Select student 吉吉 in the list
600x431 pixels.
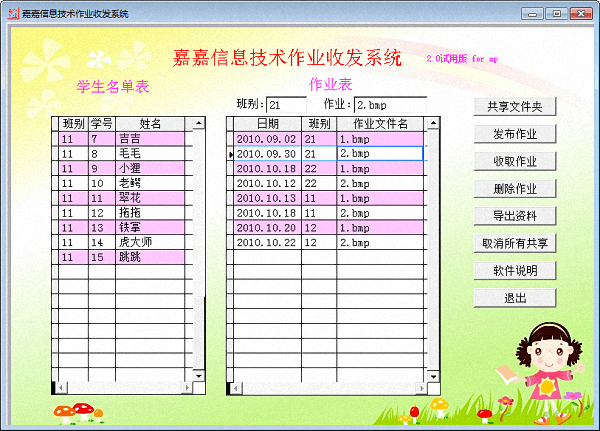click(x=150, y=139)
